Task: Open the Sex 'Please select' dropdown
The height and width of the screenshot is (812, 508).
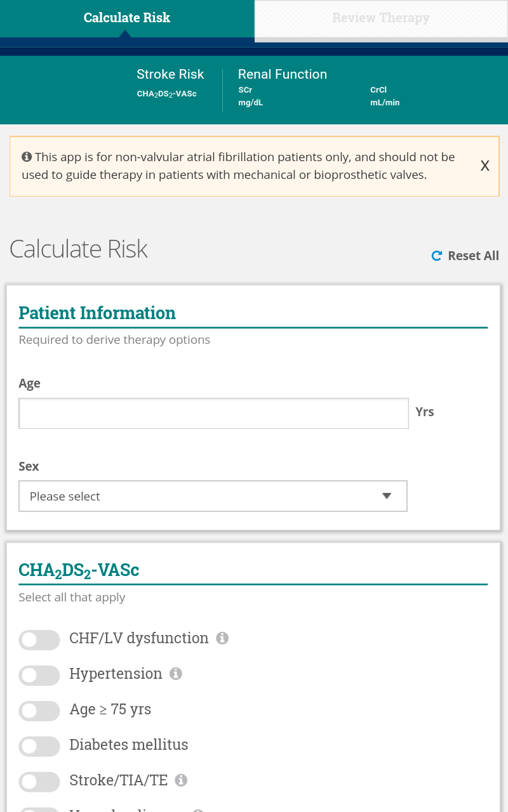Action: click(x=213, y=496)
